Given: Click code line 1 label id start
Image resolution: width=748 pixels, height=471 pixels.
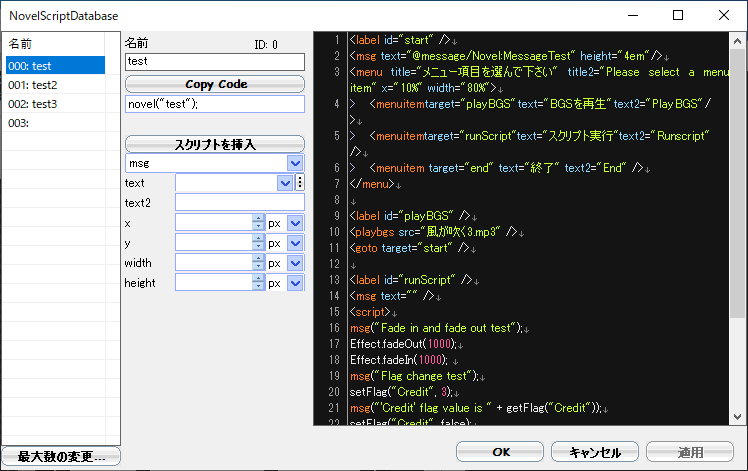Looking at the screenshot, I should 403,40.
